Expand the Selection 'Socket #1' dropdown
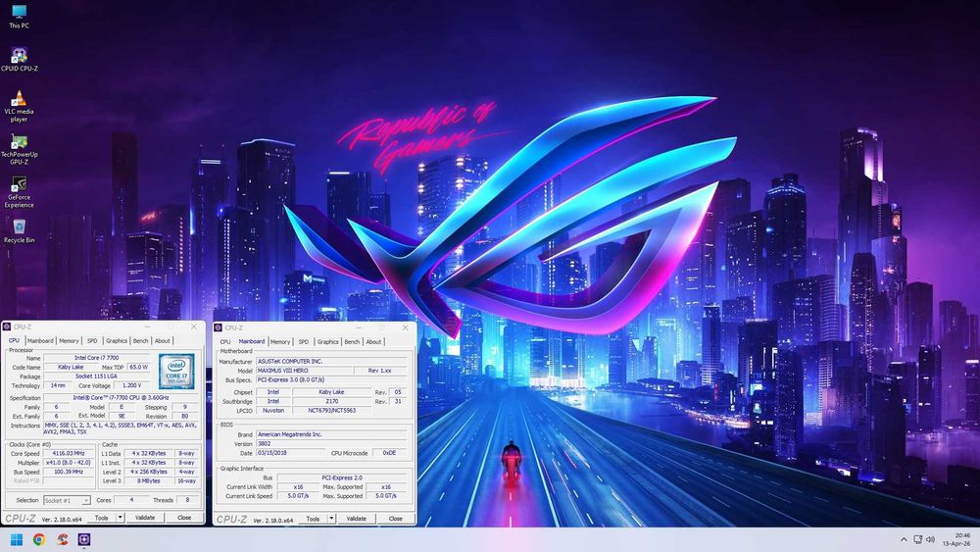This screenshot has height=552, width=980. (68, 500)
